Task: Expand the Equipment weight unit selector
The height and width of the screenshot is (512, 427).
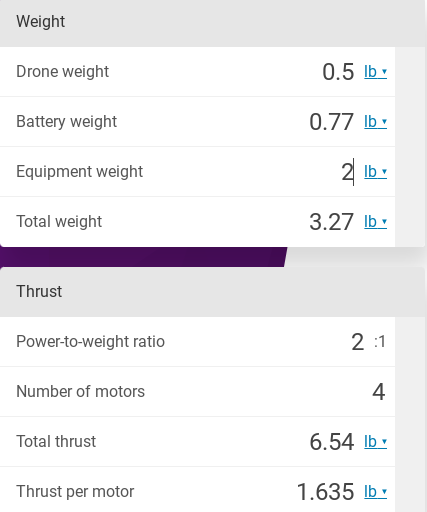Action: 375,172
